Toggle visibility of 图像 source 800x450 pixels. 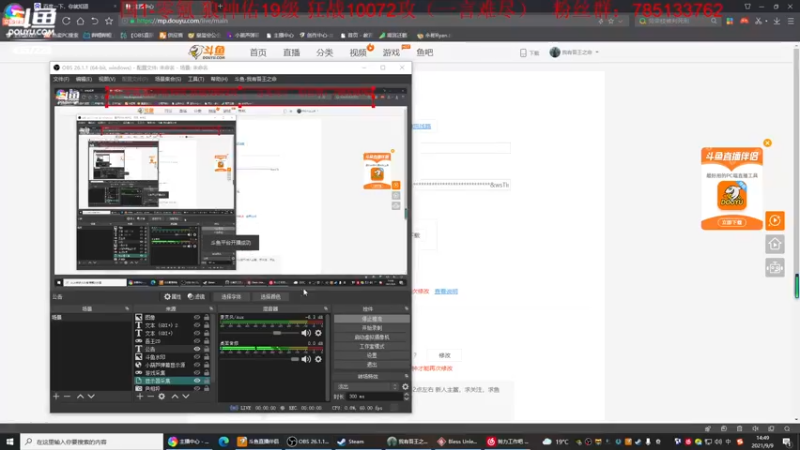click(x=197, y=317)
